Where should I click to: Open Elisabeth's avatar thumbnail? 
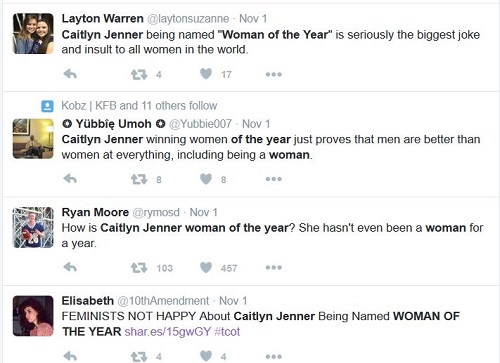click(x=33, y=316)
